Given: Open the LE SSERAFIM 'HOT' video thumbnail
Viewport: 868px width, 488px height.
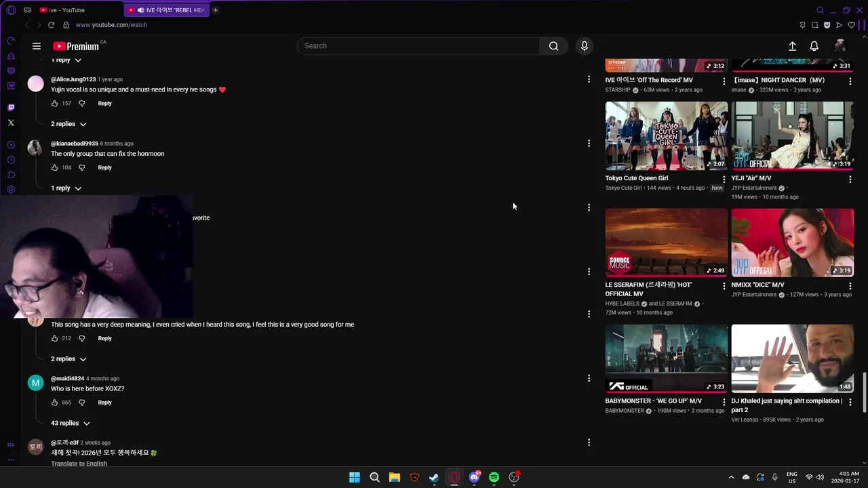Looking at the screenshot, I should (x=667, y=243).
